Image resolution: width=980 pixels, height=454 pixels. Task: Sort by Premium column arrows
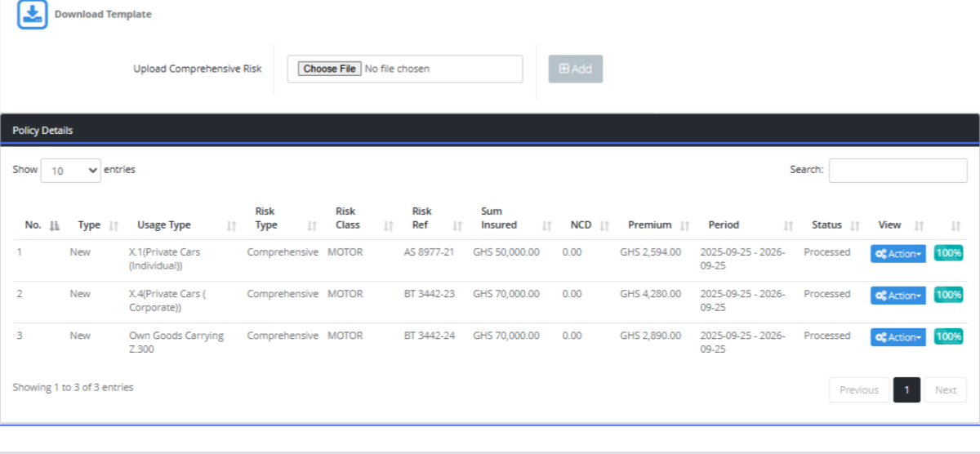click(x=684, y=225)
